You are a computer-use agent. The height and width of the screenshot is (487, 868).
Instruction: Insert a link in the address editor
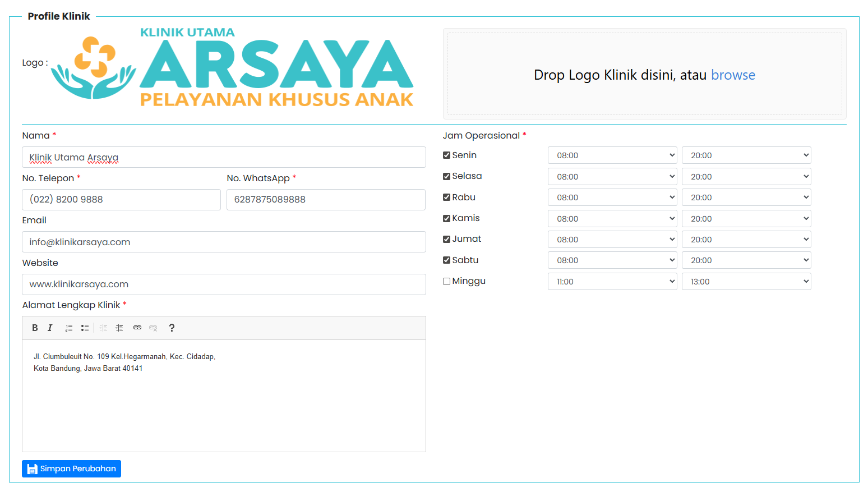(x=137, y=328)
